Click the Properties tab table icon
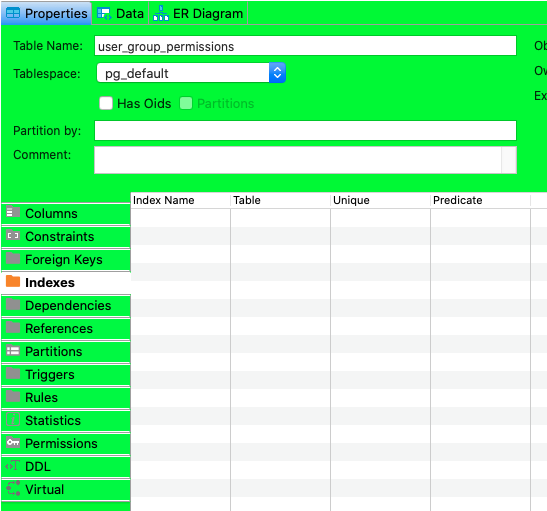 [13, 13]
